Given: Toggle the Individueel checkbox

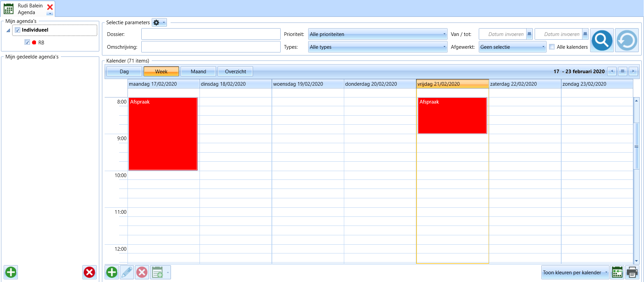Looking at the screenshot, I should 17,30.
